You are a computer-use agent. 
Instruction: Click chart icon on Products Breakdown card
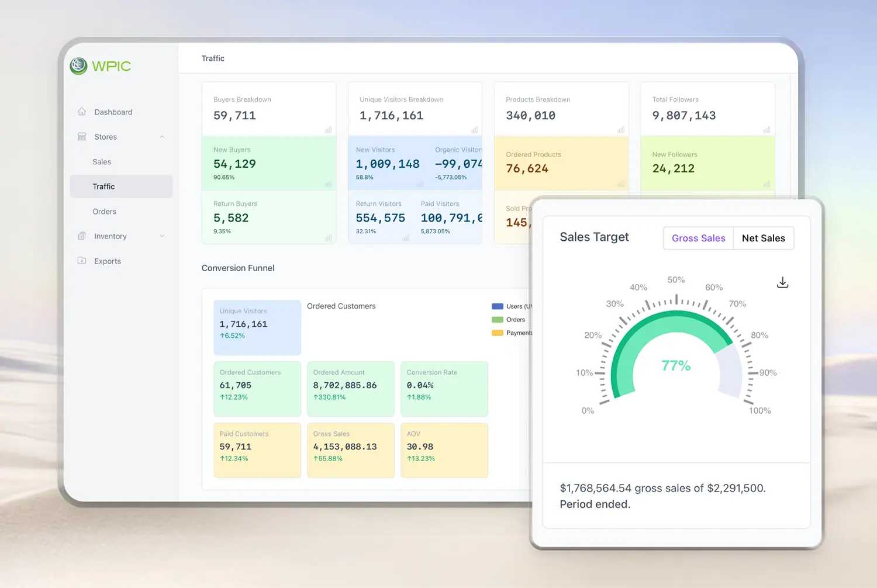pyautogui.click(x=621, y=130)
